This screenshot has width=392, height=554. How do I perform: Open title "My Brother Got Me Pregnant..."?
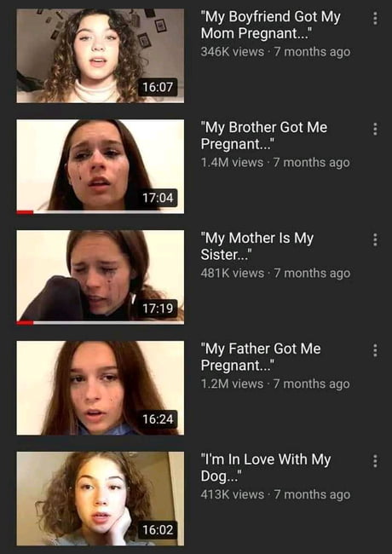pos(264,136)
